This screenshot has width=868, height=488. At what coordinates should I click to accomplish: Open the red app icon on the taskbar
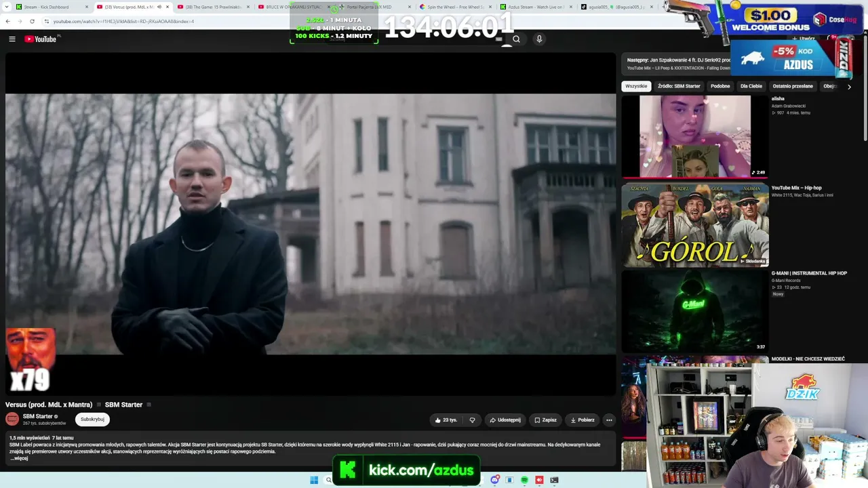point(539,481)
